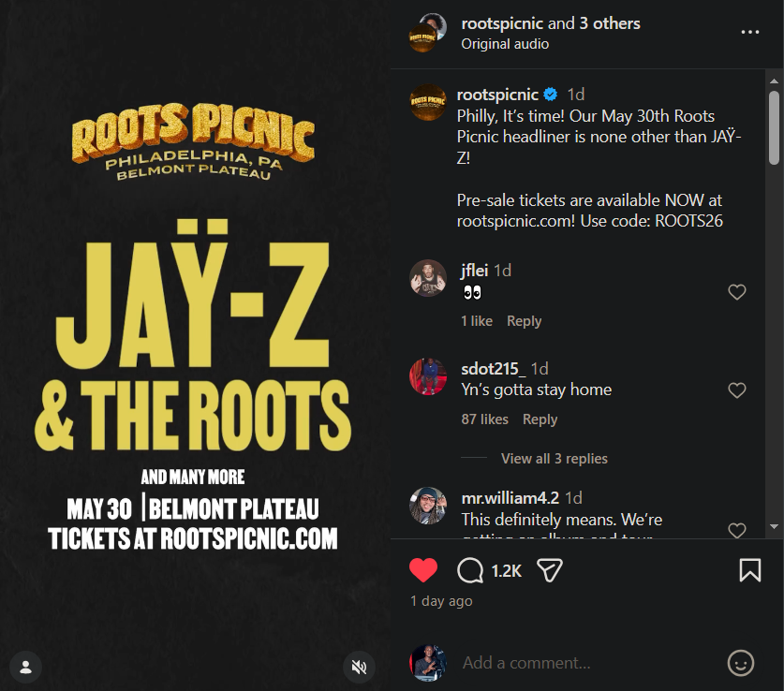Image resolution: width=784 pixels, height=691 pixels.
Task: Click scrollbar down arrow in comments
Action: coord(774,526)
